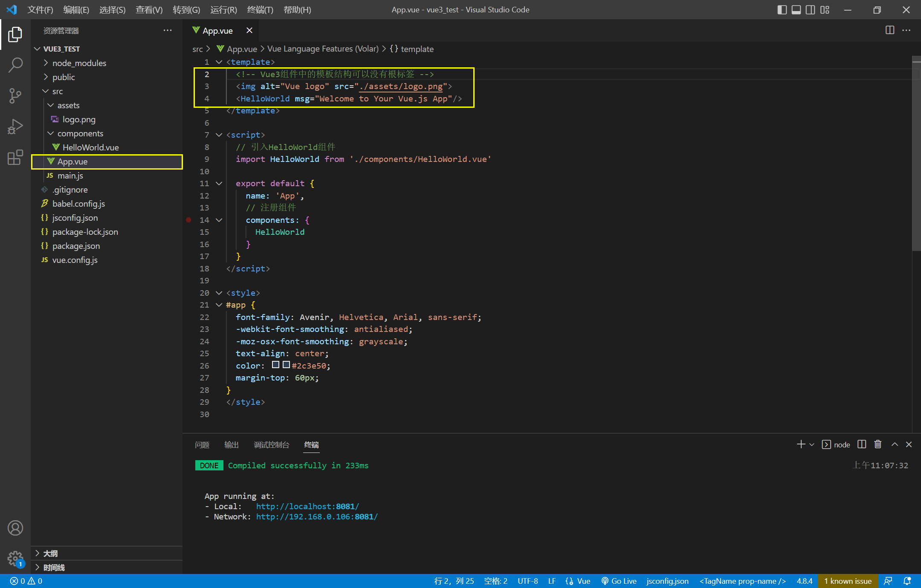The height and width of the screenshot is (588, 921).
Task: Switch to the 调试控制台 debug console tab
Action: pyautogui.click(x=272, y=445)
